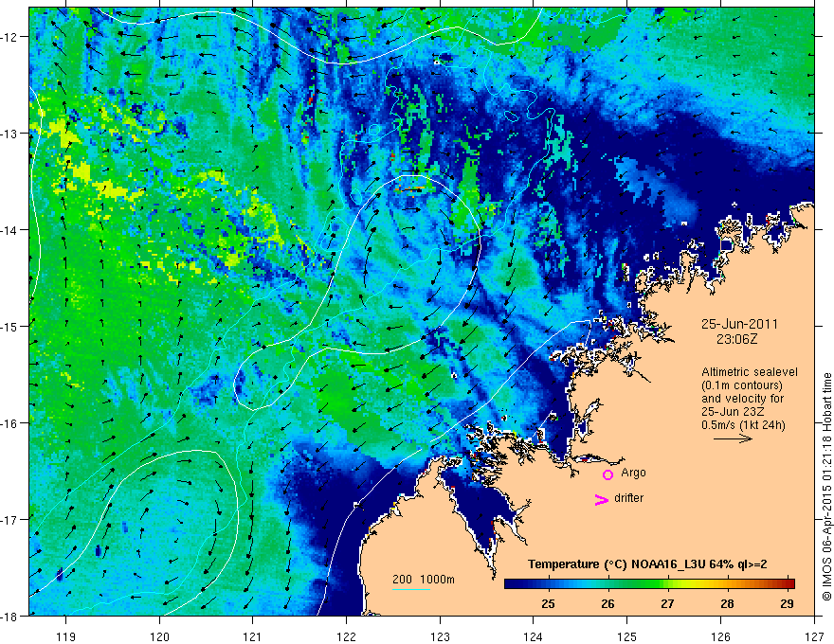Image resolution: width=834 pixels, height=644 pixels.
Task: Click the 'Temperature (°C) NOAA16_L3U 64% ql>=2' title
Action: (x=647, y=564)
